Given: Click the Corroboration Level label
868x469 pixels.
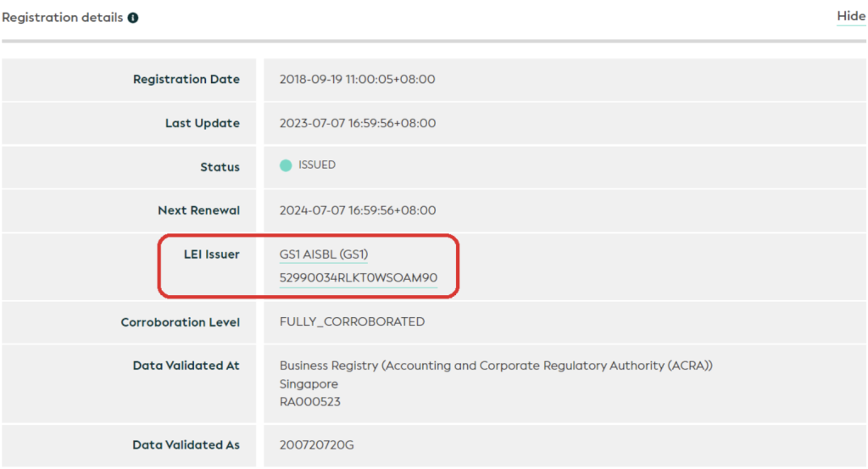Looking at the screenshot, I should coord(180,322).
